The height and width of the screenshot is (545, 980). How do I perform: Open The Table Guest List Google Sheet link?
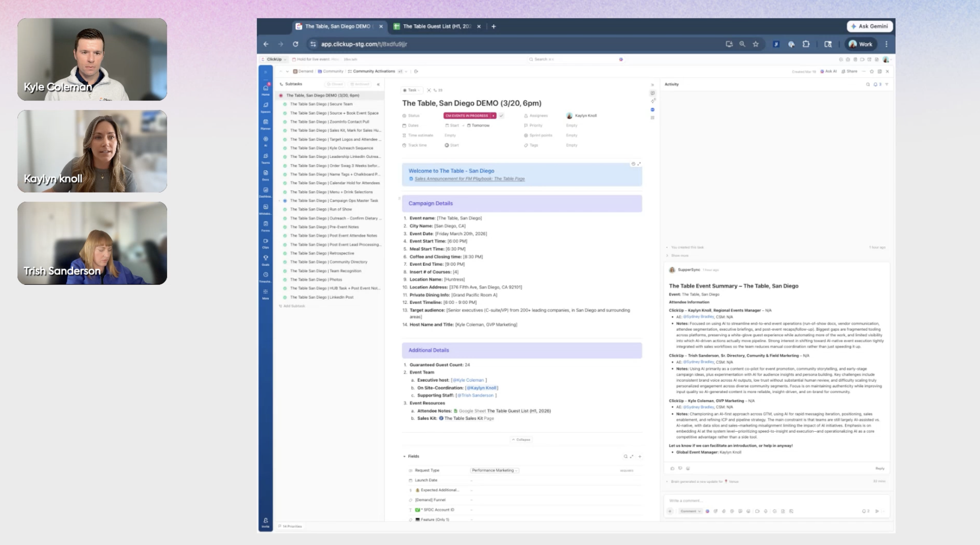502,411
